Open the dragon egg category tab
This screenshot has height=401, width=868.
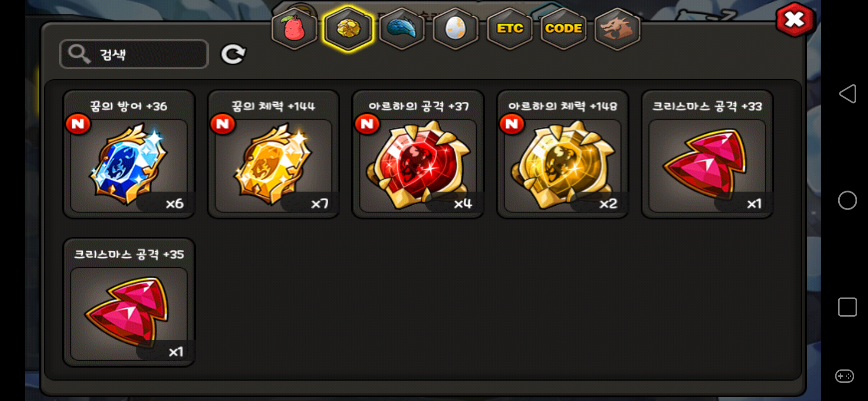[x=456, y=29]
